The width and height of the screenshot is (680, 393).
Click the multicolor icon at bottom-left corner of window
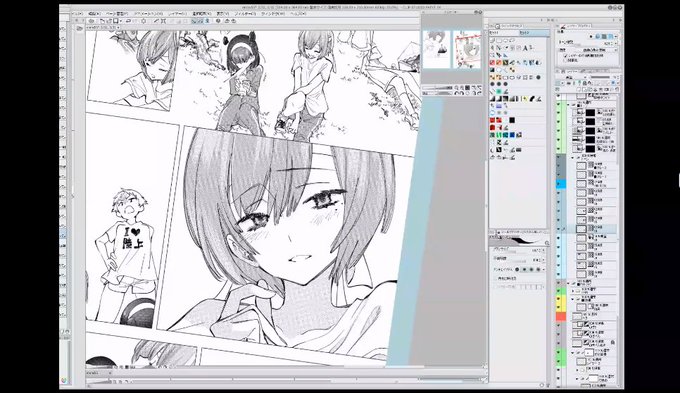pyautogui.click(x=64, y=380)
